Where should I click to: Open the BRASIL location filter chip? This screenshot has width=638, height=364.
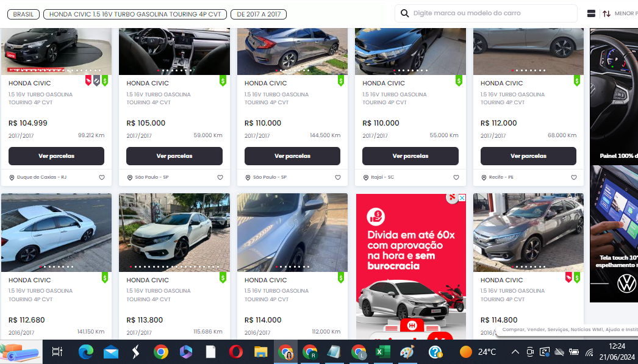point(24,14)
